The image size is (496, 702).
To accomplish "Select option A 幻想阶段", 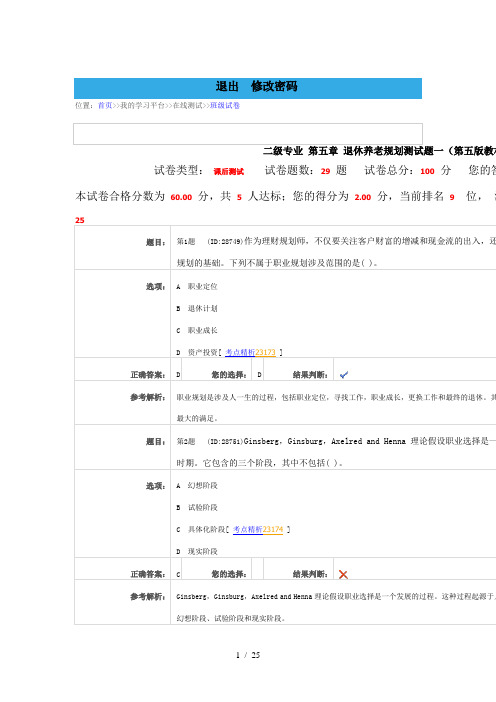I will point(197,486).
